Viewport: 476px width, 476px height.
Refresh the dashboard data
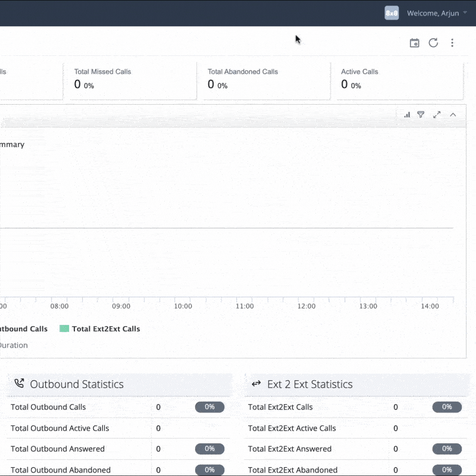click(x=433, y=43)
